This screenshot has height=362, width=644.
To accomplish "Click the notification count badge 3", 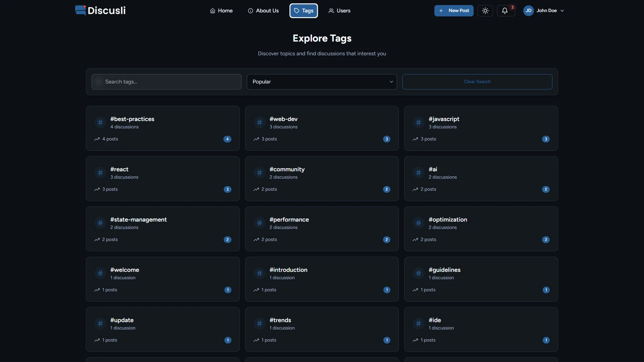I will [512, 7].
